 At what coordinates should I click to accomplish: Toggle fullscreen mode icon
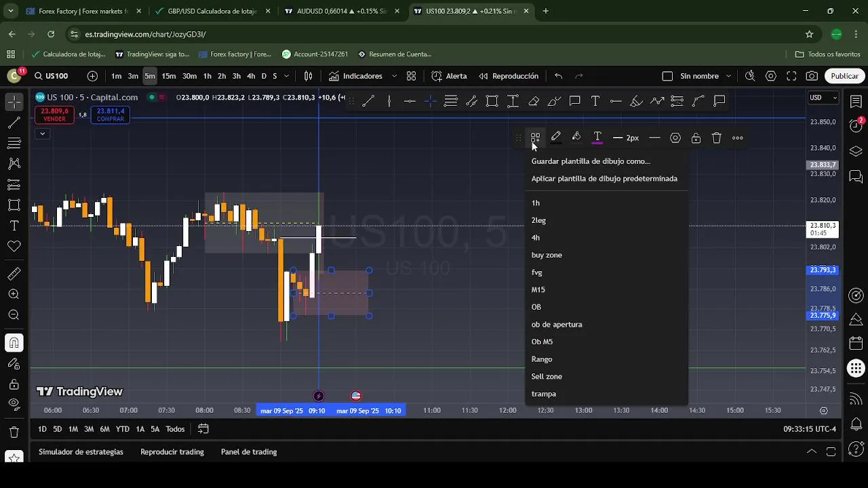click(791, 76)
